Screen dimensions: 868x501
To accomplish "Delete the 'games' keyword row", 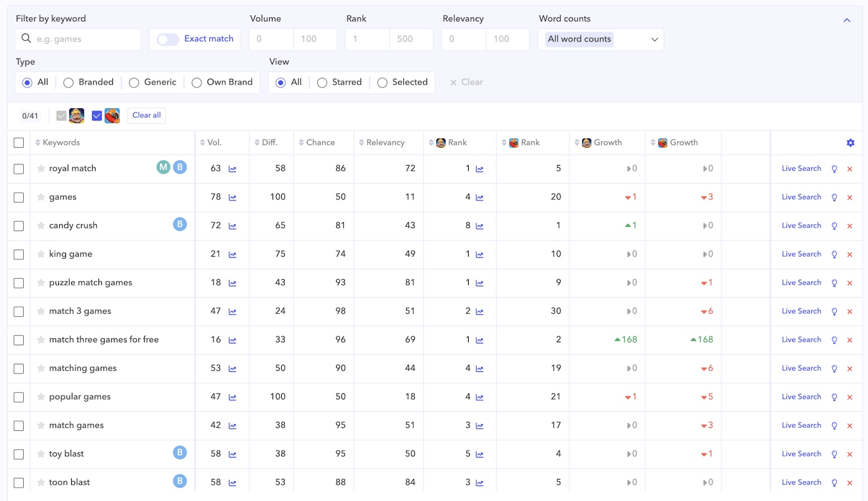I will tap(849, 198).
